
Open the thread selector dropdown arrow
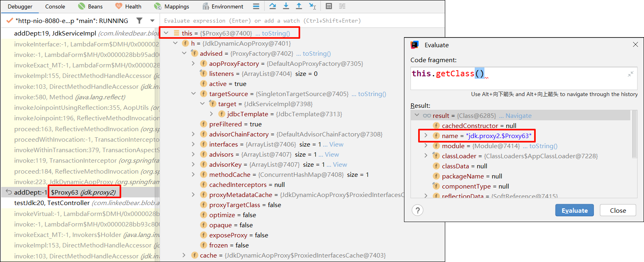tap(152, 21)
